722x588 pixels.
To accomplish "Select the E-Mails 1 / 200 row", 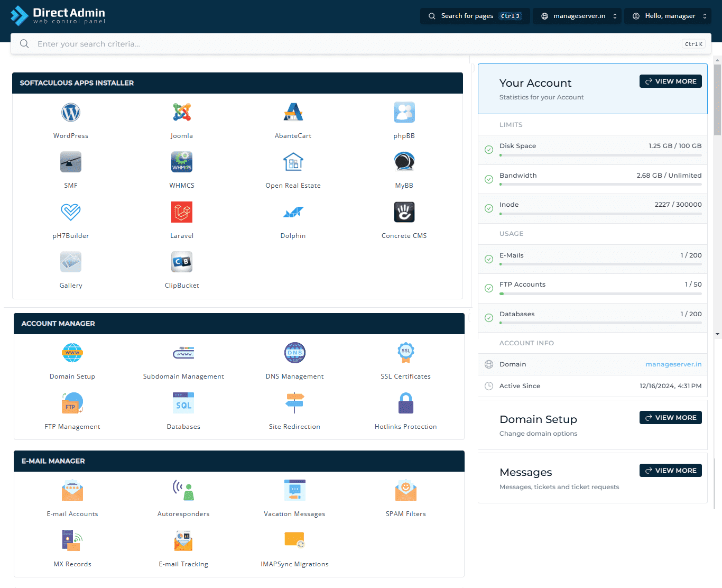I will pos(593,259).
